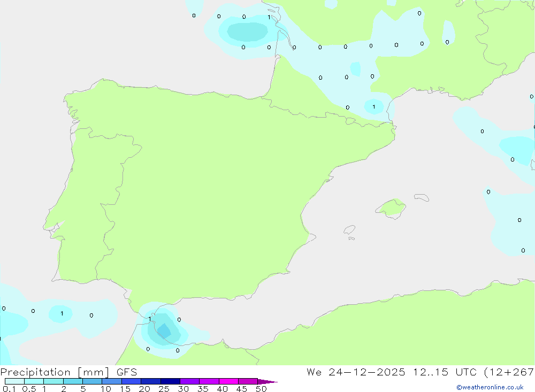Screen dimensions: 535x392
Task: Click the Mallorca island on the map
Action: click(x=391, y=208)
